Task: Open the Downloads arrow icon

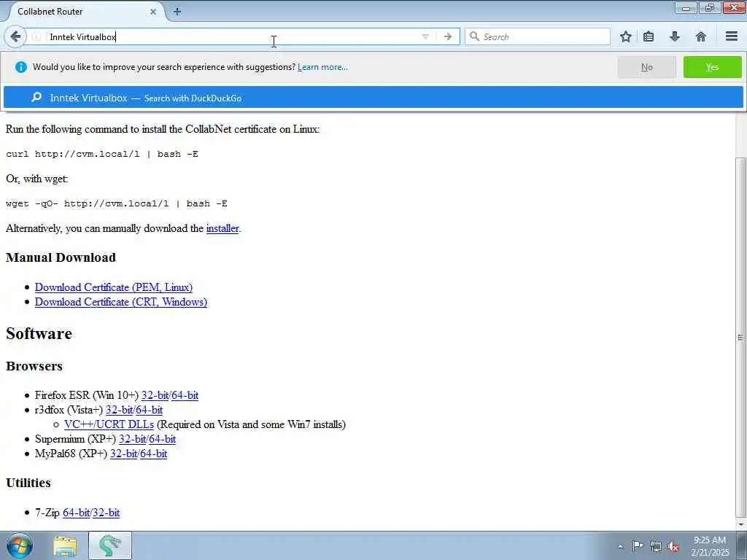Action: [675, 36]
